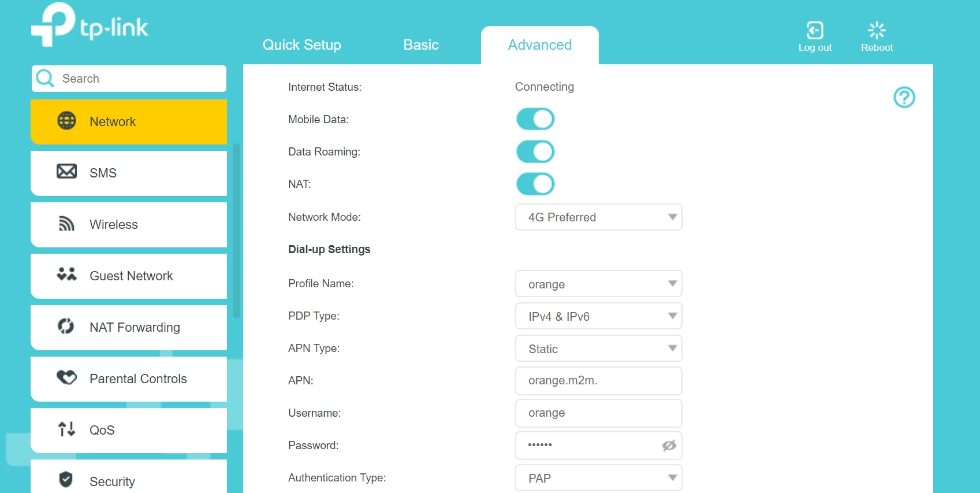Click the Internet Status label
This screenshot has height=493, width=980.
pos(325,87)
